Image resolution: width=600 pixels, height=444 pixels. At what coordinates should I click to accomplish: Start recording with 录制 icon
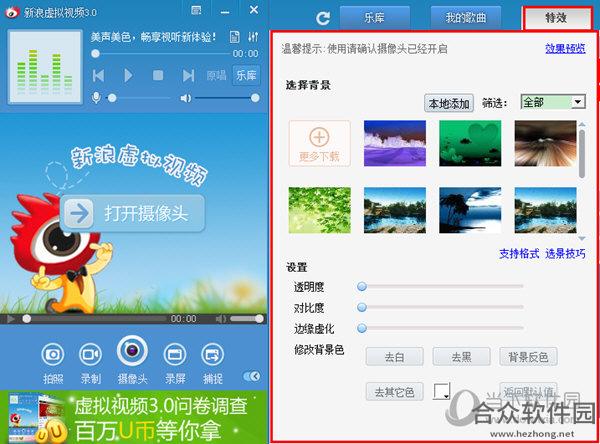pyautogui.click(x=90, y=354)
